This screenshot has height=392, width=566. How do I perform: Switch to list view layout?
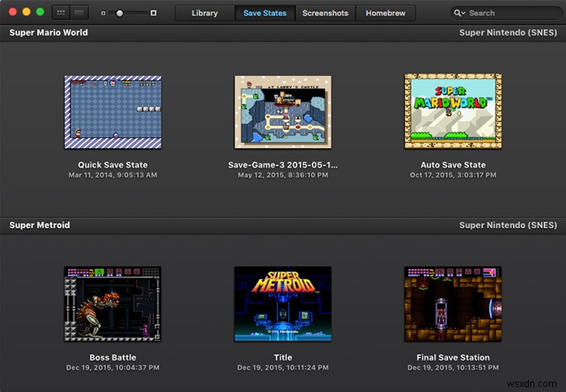78,13
